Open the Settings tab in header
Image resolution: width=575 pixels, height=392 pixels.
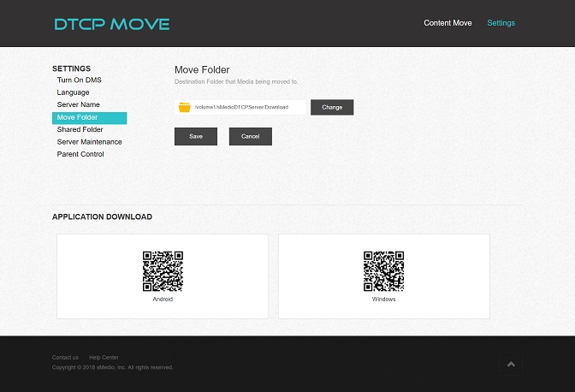[x=501, y=23]
